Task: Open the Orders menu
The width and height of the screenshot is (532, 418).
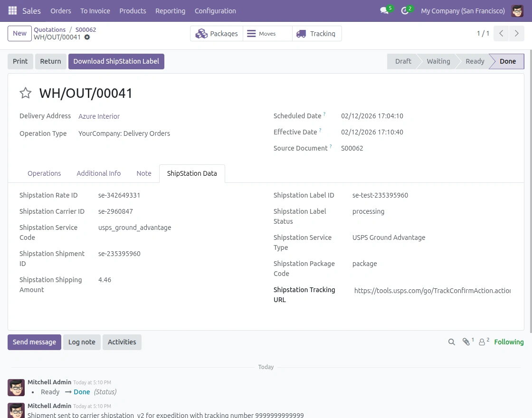Action: pyautogui.click(x=61, y=11)
